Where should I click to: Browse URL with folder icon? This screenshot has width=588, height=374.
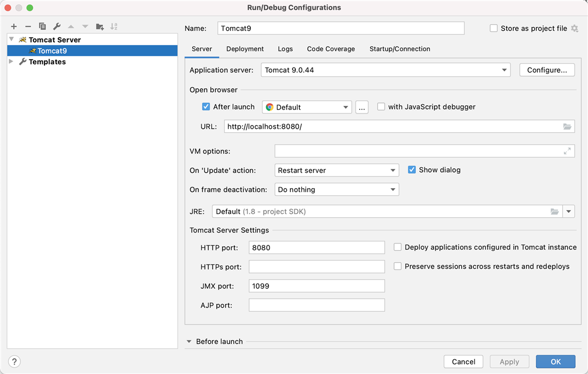567,127
